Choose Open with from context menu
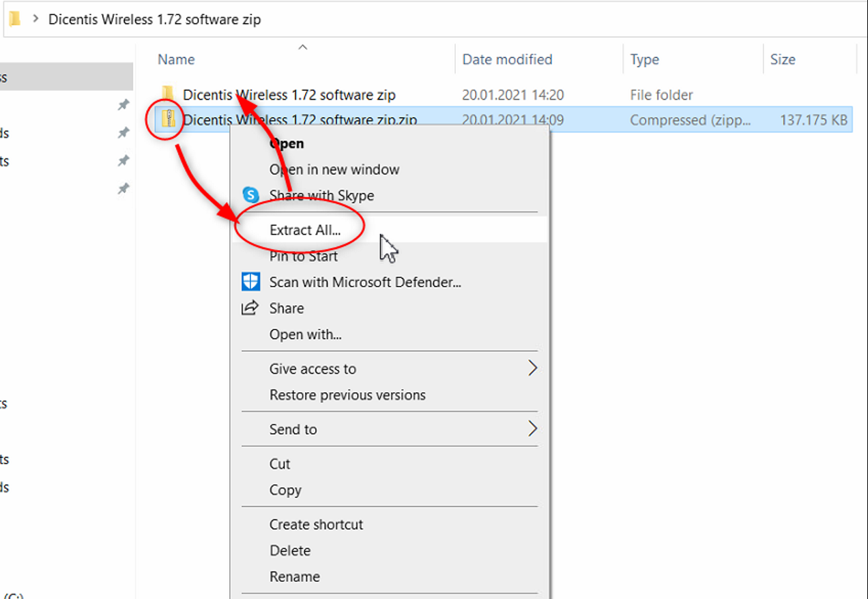The height and width of the screenshot is (599, 868). click(305, 334)
